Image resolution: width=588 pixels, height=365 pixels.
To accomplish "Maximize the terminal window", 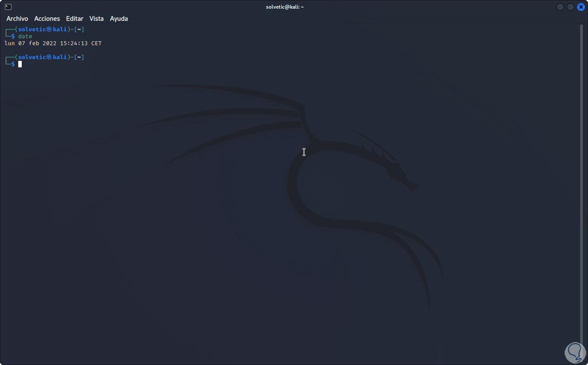I will [571, 7].
